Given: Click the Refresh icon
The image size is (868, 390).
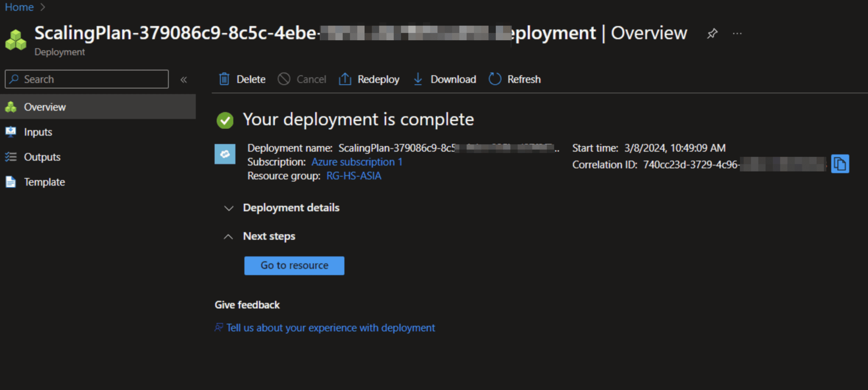Looking at the screenshot, I should pyautogui.click(x=494, y=79).
